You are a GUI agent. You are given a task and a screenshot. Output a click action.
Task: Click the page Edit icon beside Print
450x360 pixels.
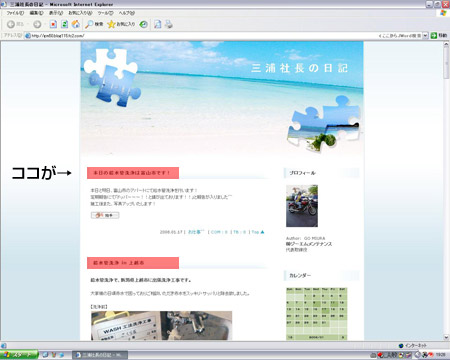click(x=158, y=24)
